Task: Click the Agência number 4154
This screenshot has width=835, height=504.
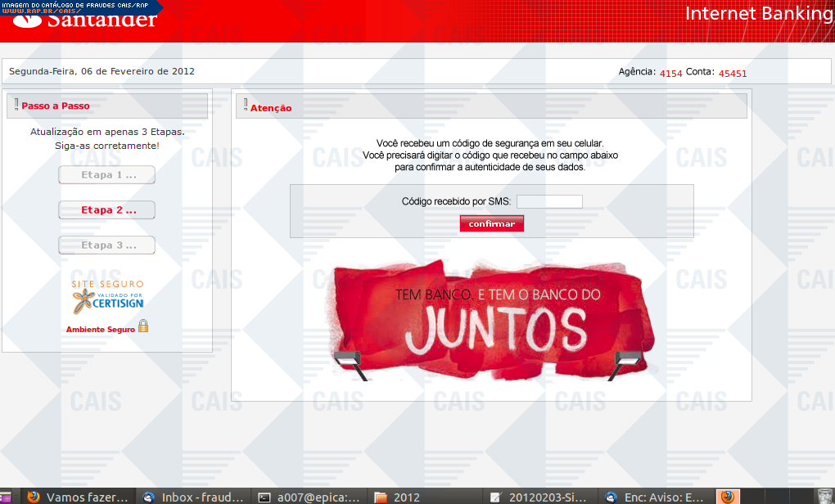Action: pos(670,74)
